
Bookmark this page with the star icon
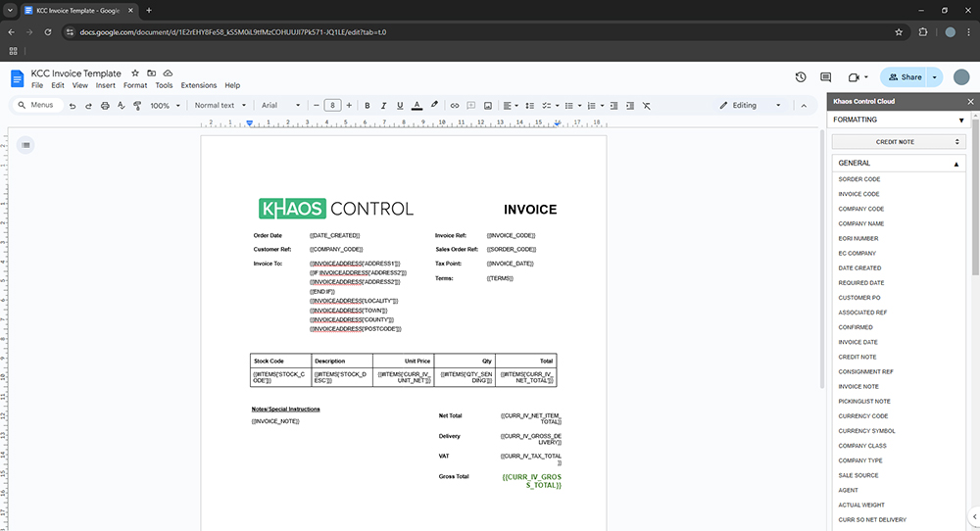pyautogui.click(x=899, y=32)
